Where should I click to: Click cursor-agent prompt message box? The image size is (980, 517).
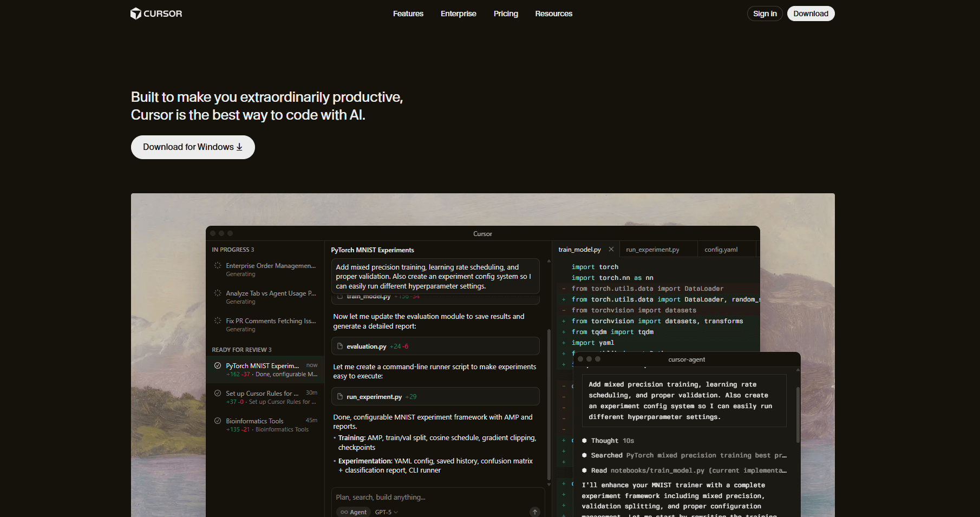click(x=683, y=401)
